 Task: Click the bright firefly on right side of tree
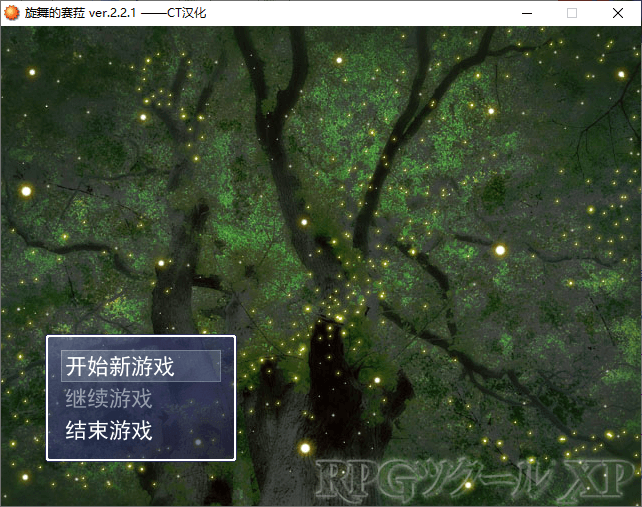coord(500,250)
